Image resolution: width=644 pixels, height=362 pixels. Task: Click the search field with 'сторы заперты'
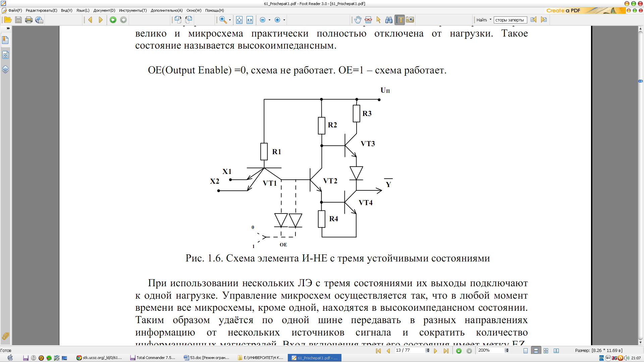[510, 20]
